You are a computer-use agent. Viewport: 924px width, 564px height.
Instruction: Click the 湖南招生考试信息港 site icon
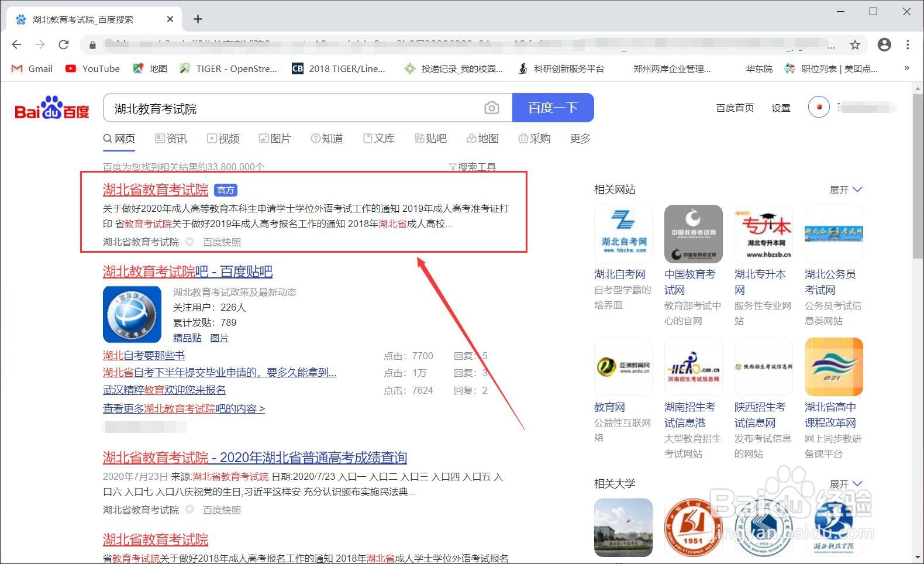point(694,367)
